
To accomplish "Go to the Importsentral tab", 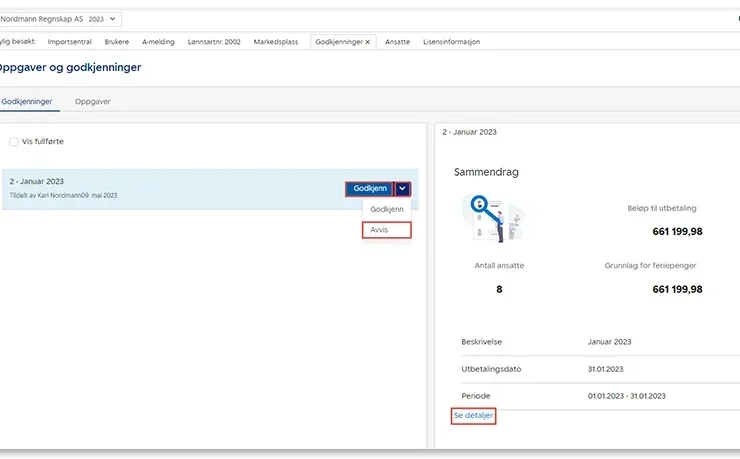I will click(x=70, y=42).
